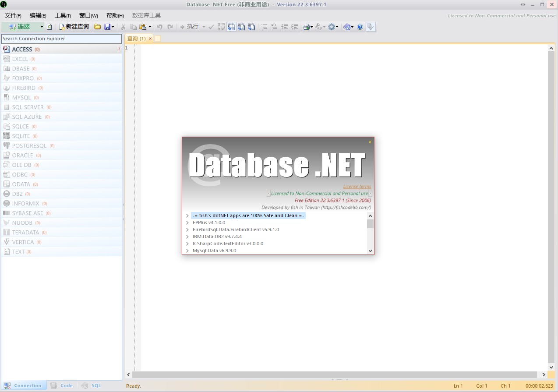Open the License terms link
Image resolution: width=558 pixels, height=392 pixels.
pos(357,186)
